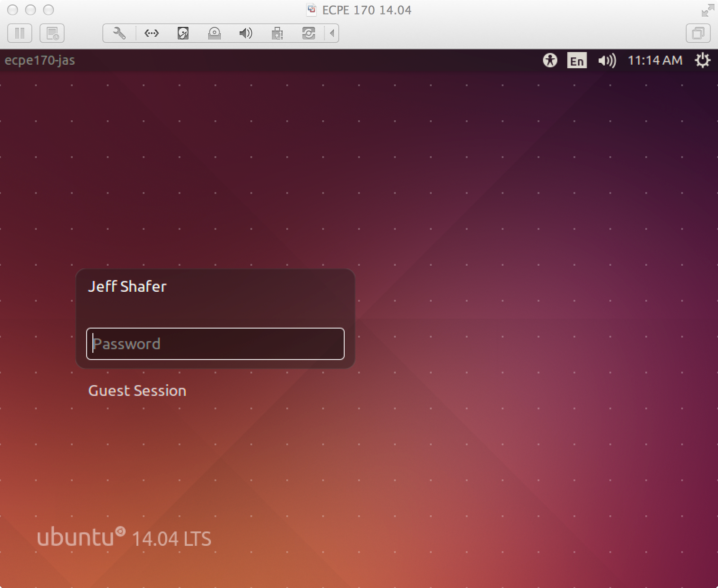
Task: Open the accessibility indicator on the Ubuntu panel
Action: [550, 60]
